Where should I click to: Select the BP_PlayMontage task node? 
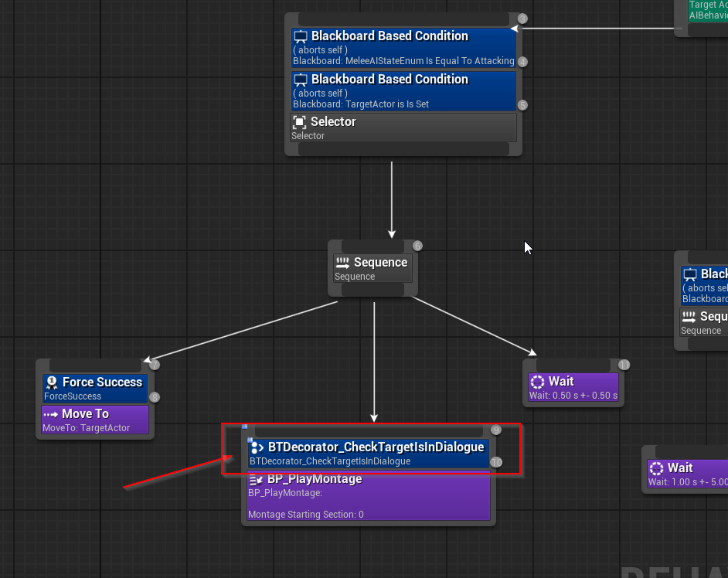pos(369,496)
